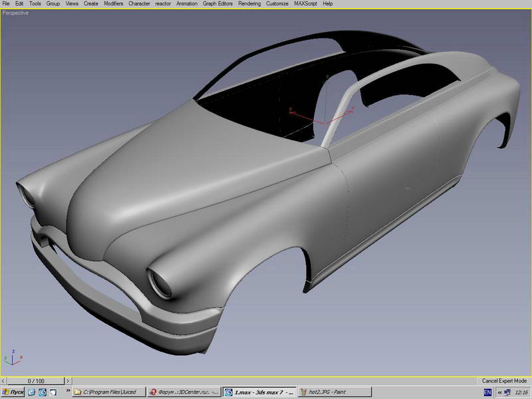Launch 3ds max from the Quick Launch icon
The width and height of the screenshot is (532, 399).
(x=43, y=392)
